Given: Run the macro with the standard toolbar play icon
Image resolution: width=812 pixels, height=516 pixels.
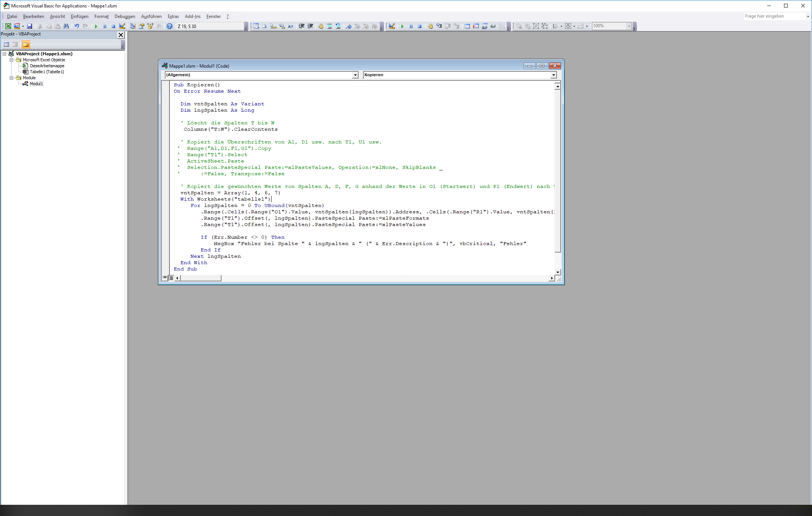Looking at the screenshot, I should click(x=96, y=26).
